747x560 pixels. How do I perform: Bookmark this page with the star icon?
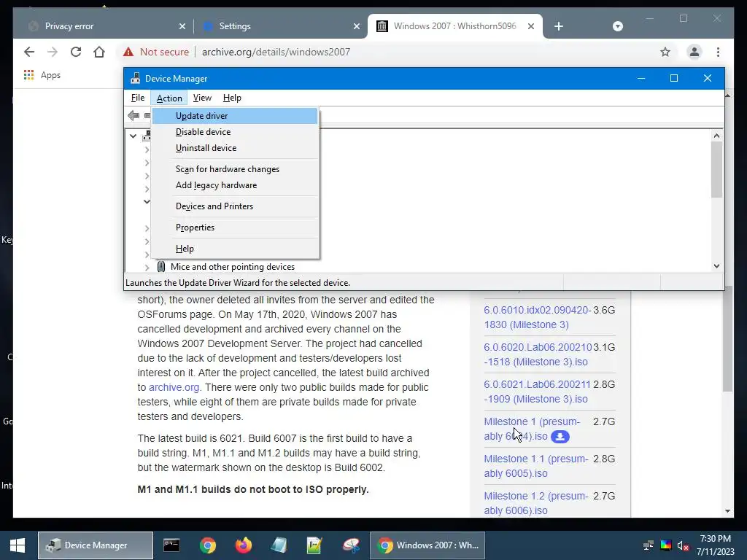[x=665, y=52]
